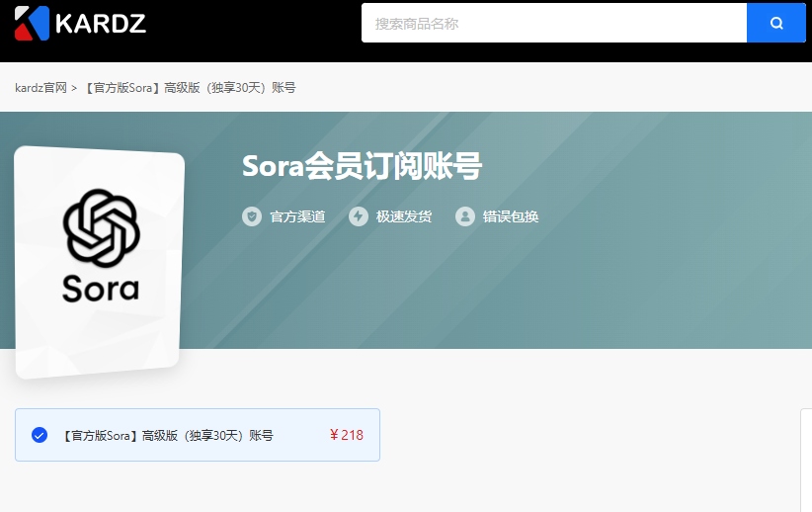Click the KARDZ wordmark text

(101, 24)
